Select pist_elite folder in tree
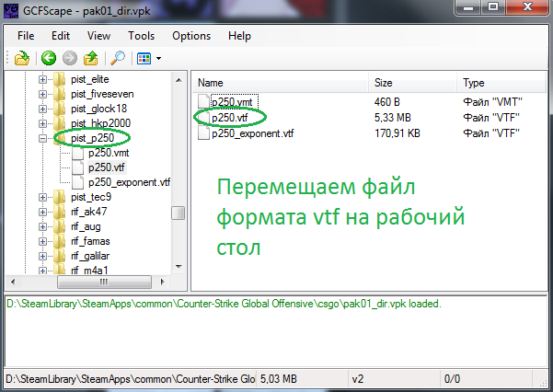The height and width of the screenshot is (392, 553). pos(89,79)
